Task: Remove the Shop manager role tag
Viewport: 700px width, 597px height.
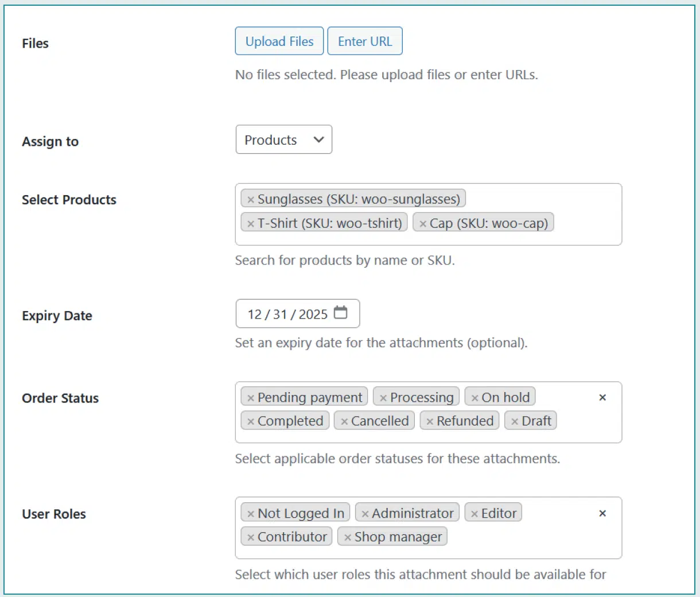Action: [348, 537]
